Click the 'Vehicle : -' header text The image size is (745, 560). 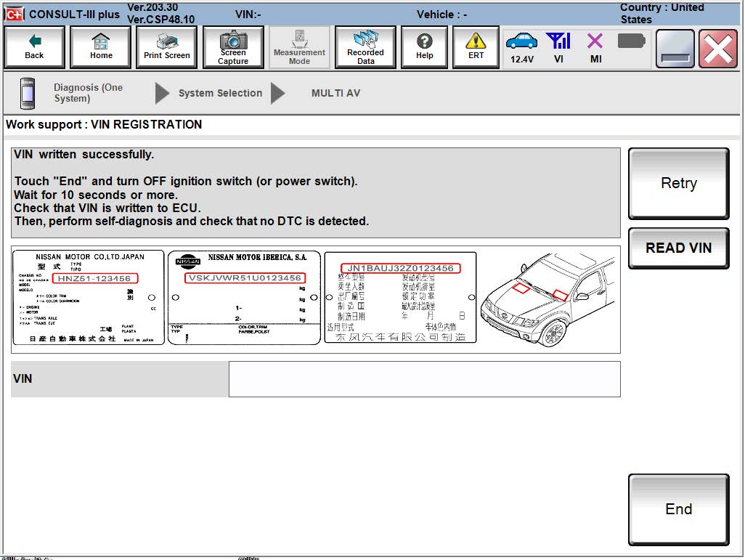point(442,15)
